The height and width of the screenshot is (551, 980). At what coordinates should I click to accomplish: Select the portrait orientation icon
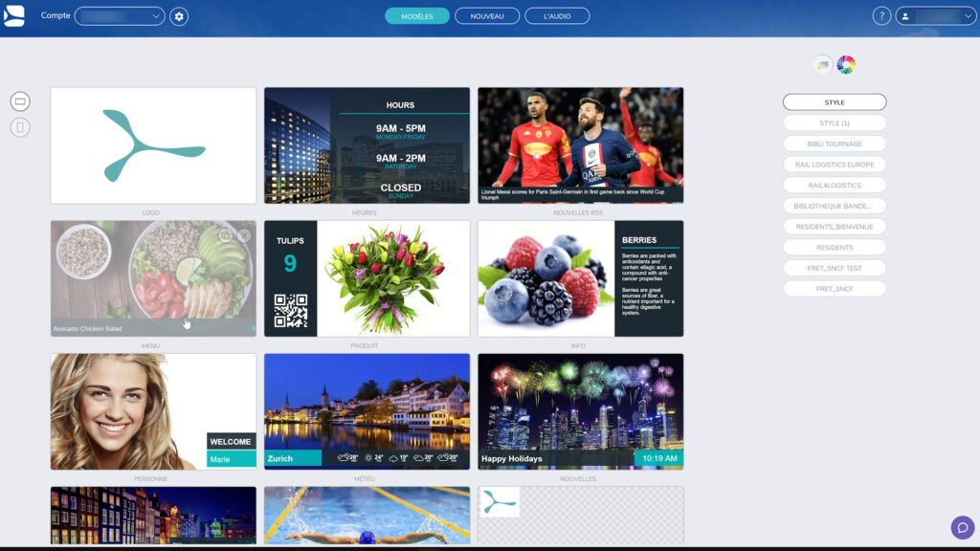20,127
